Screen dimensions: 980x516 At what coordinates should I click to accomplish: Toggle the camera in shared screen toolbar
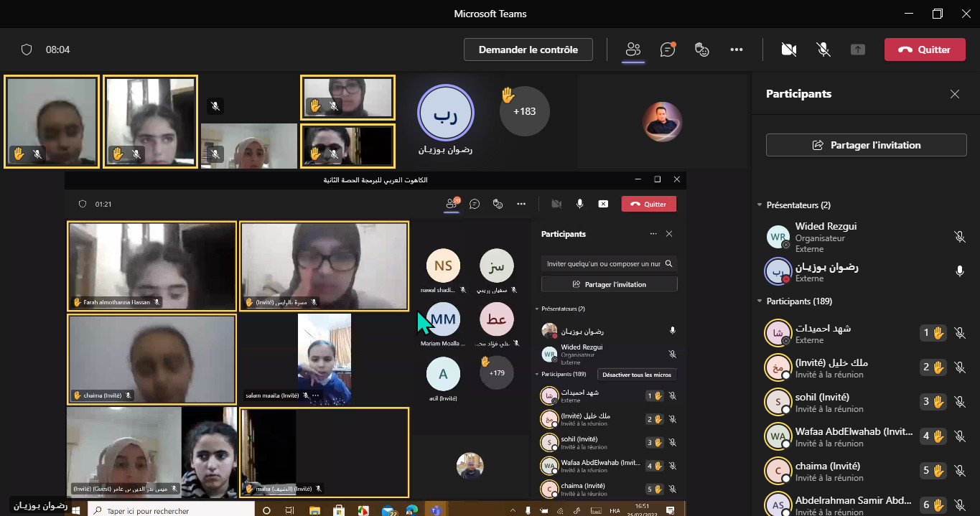click(556, 204)
